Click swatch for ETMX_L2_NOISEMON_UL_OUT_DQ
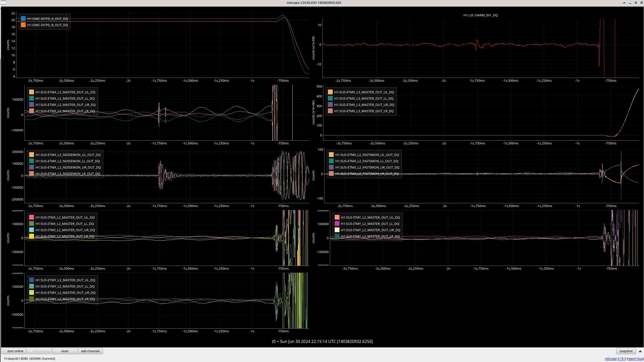Image resolution: width=644 pixels, height=362 pixels. pyautogui.click(x=32, y=155)
